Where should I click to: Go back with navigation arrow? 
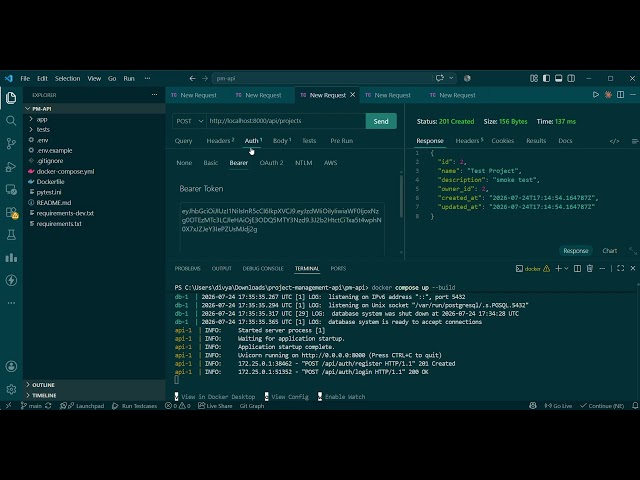192,78
